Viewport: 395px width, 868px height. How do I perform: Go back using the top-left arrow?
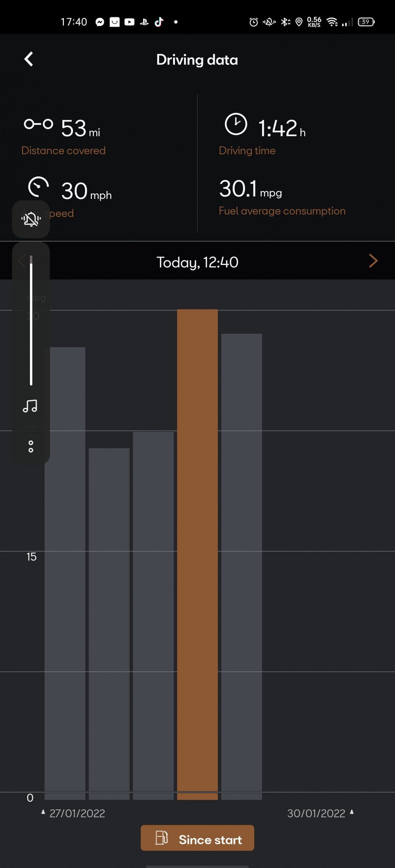point(29,59)
